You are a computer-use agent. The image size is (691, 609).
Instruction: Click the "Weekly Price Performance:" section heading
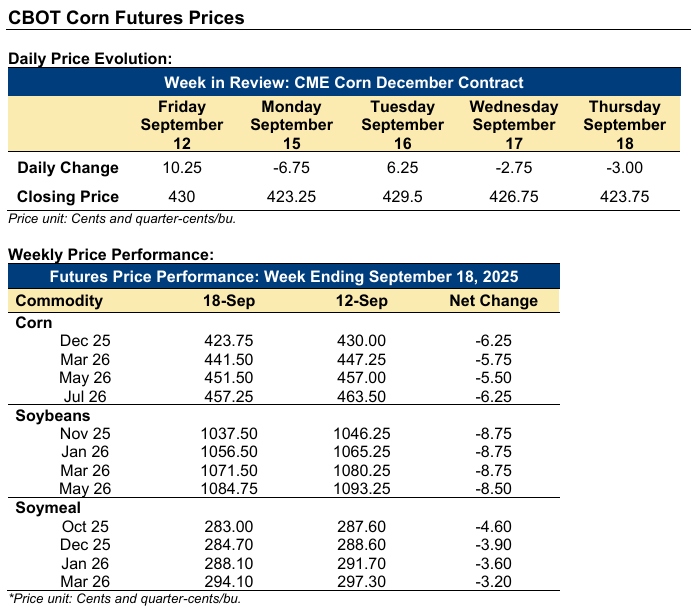[x=111, y=255]
